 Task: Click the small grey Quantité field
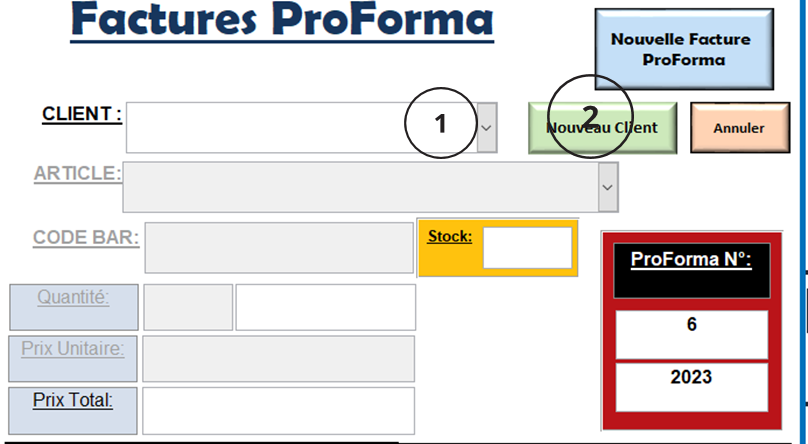[188, 307]
